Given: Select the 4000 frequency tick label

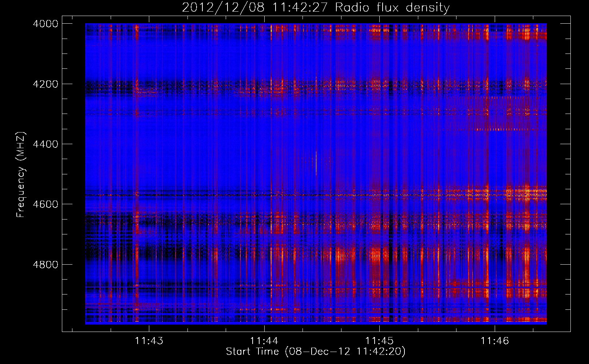Looking at the screenshot, I should click(x=46, y=24).
